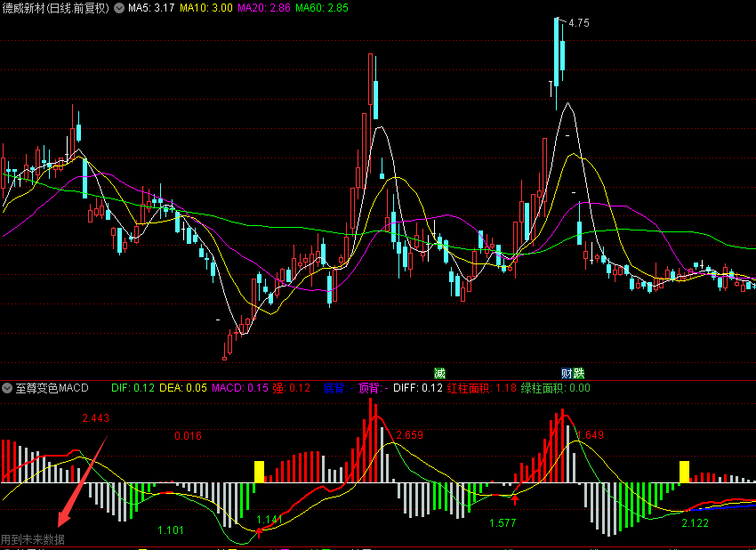The image size is (756, 550).
Task: Select the DIFF: 0.12 value
Action: click(x=417, y=388)
